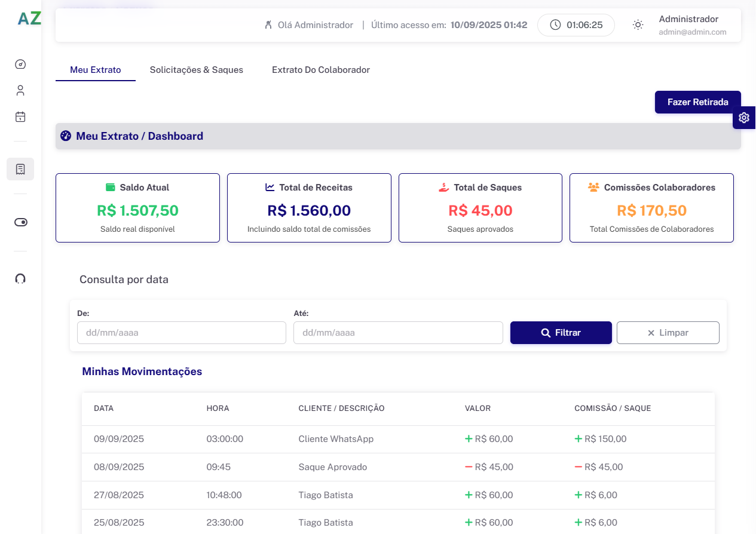The height and width of the screenshot is (534, 756).
Task: Switch to Extrato Do Colaborador tab
Action: click(x=320, y=70)
